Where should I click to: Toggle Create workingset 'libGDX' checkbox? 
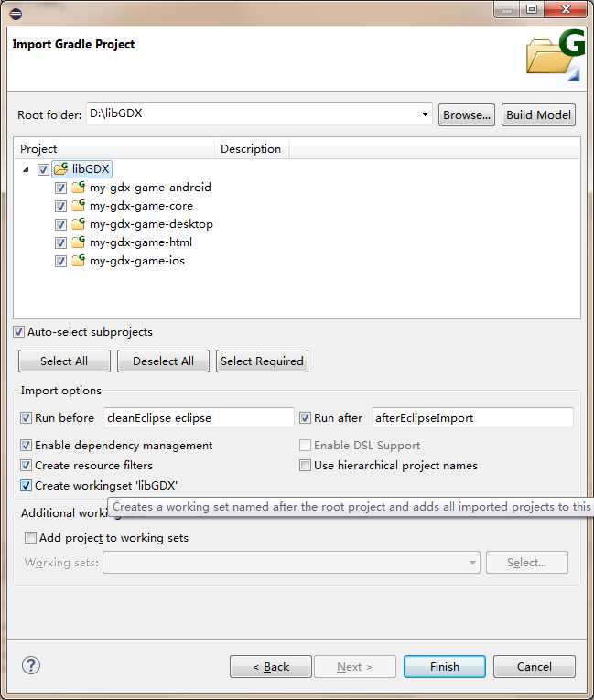26,485
